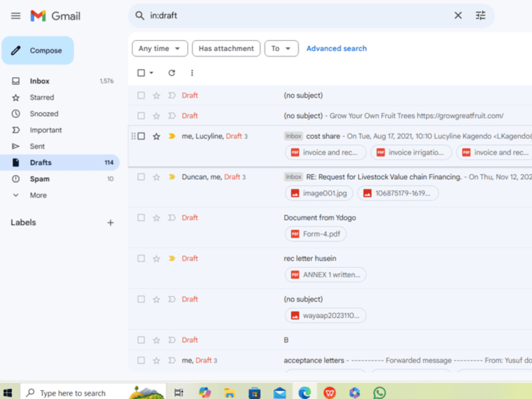Open the Important folder
The height and width of the screenshot is (399, 532).
coord(45,130)
